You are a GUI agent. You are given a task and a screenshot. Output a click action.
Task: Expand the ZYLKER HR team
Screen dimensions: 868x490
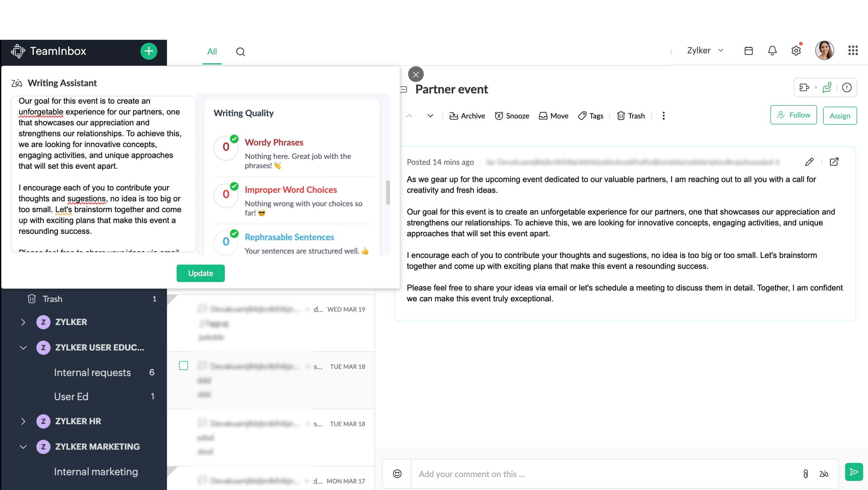[23, 421]
